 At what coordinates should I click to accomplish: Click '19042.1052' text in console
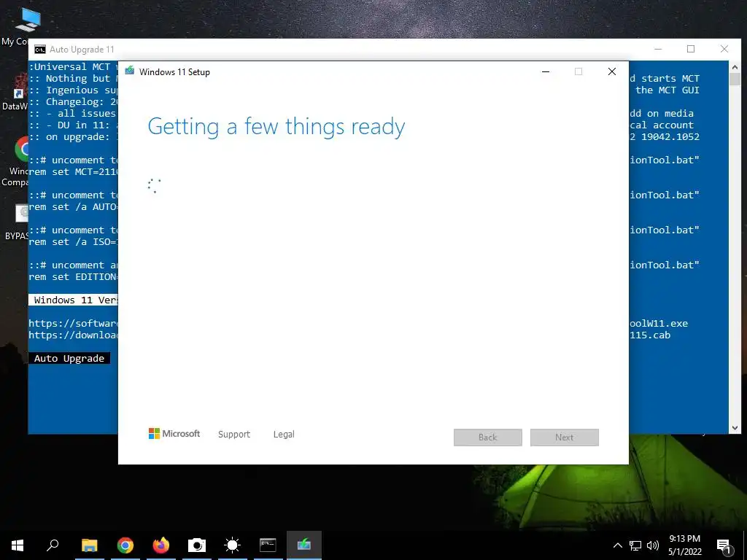pyautogui.click(x=670, y=136)
